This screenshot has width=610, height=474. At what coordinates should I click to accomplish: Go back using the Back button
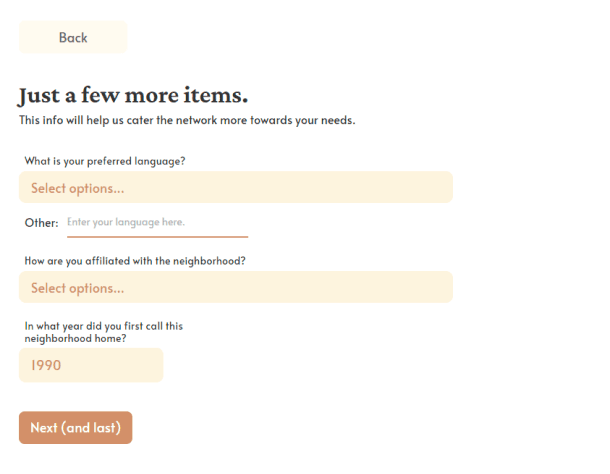pyautogui.click(x=73, y=37)
